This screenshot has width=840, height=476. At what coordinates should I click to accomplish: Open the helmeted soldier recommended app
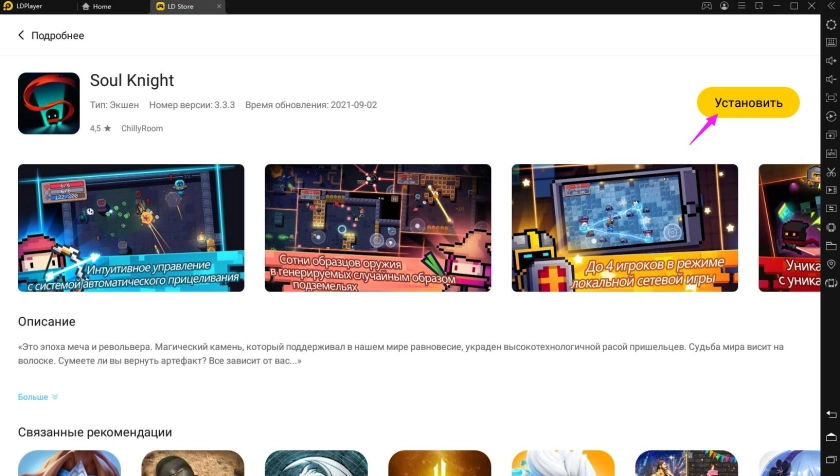[x=193, y=463]
